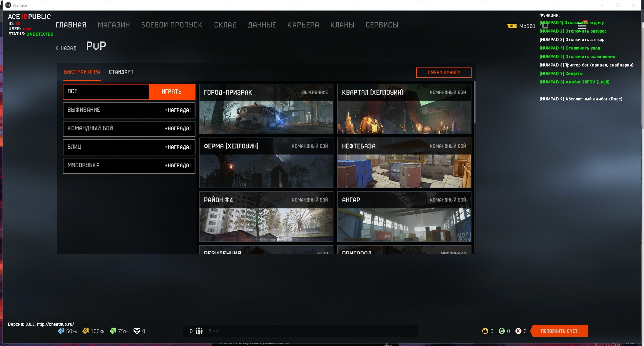
Task: Open the НЕФТЕБАЗА map card
Action: click(404, 163)
